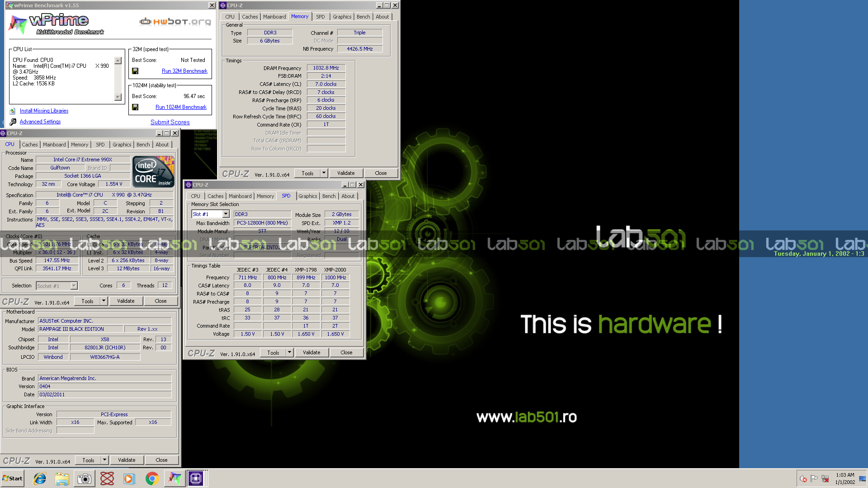Click the Install Missing Libraries icon

[13, 111]
